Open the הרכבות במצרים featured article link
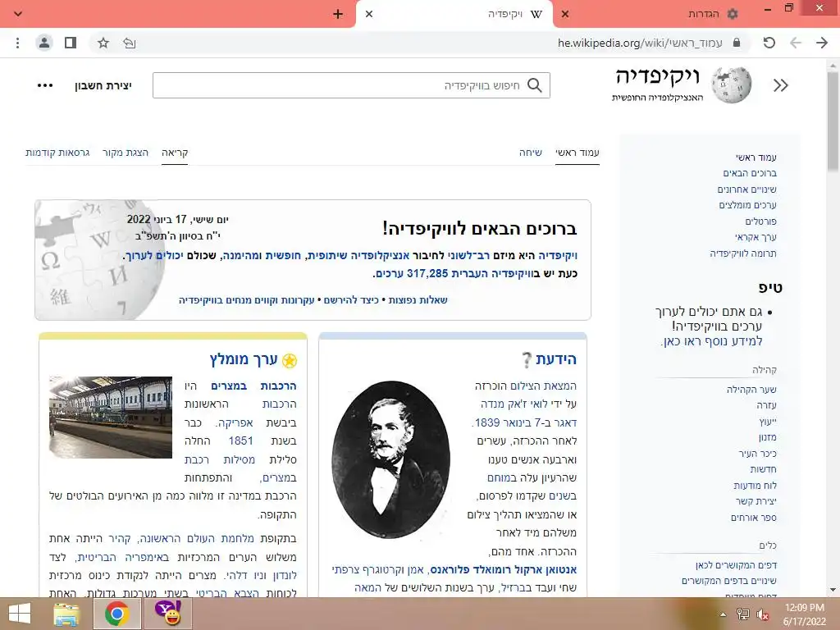This screenshot has width=840, height=630. (x=253, y=386)
